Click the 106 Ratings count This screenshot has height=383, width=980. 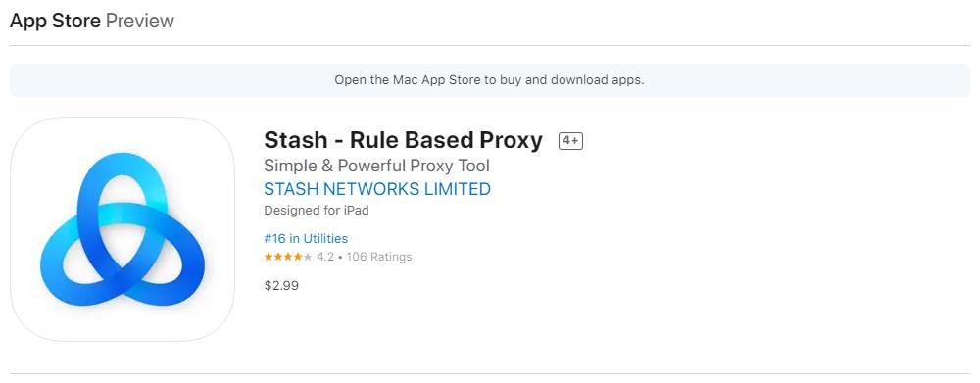(379, 257)
